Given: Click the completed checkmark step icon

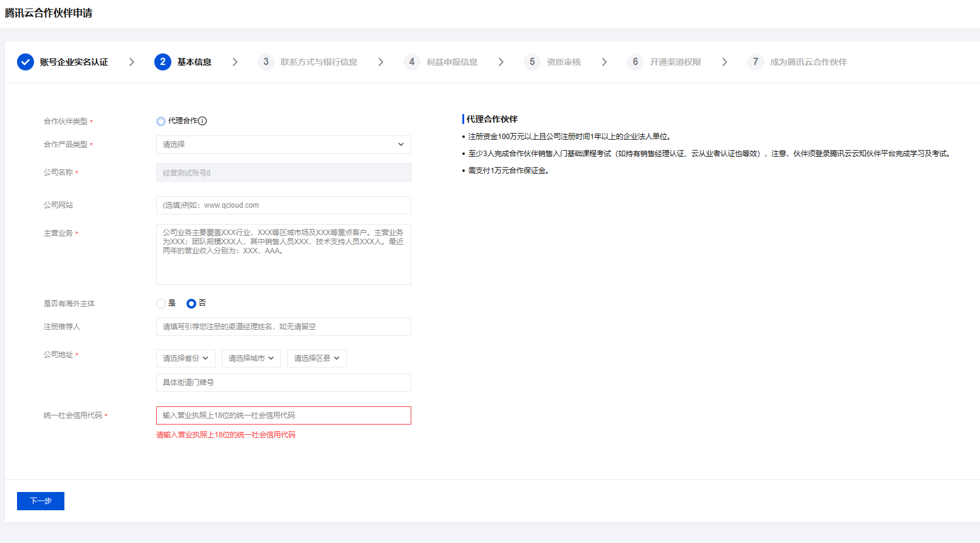Looking at the screenshot, I should [26, 62].
